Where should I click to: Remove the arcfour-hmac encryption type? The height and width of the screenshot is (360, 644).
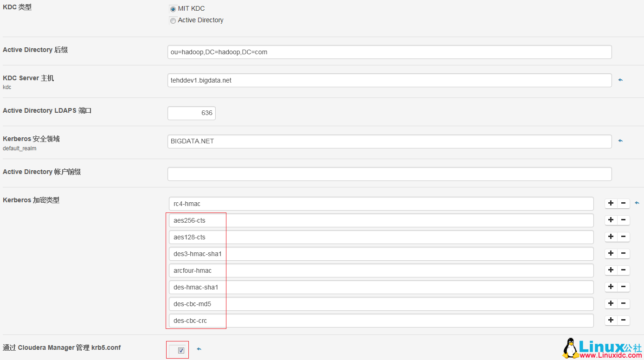click(x=623, y=270)
